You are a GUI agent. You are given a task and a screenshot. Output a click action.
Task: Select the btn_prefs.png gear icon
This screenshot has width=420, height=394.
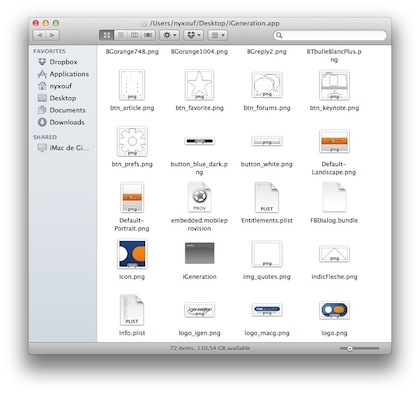[x=132, y=141]
